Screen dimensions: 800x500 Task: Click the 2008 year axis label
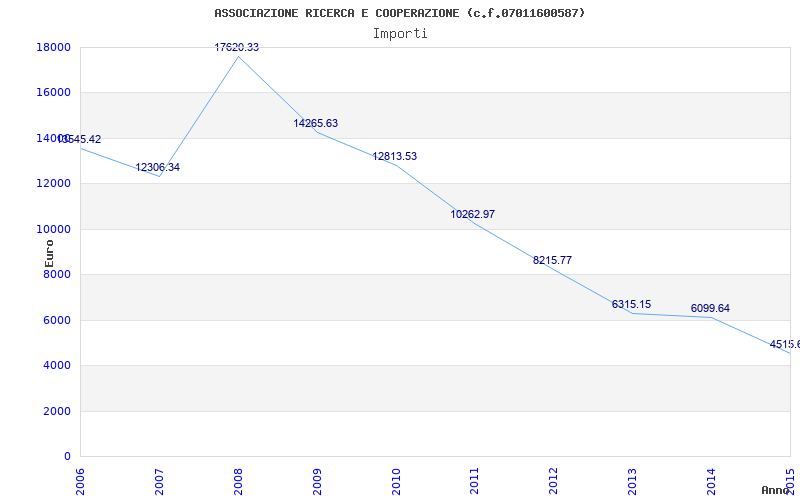[x=238, y=481]
